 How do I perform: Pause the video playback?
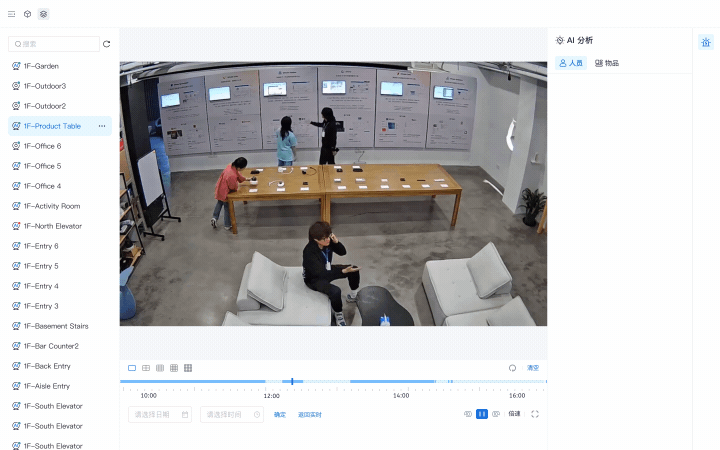482,414
